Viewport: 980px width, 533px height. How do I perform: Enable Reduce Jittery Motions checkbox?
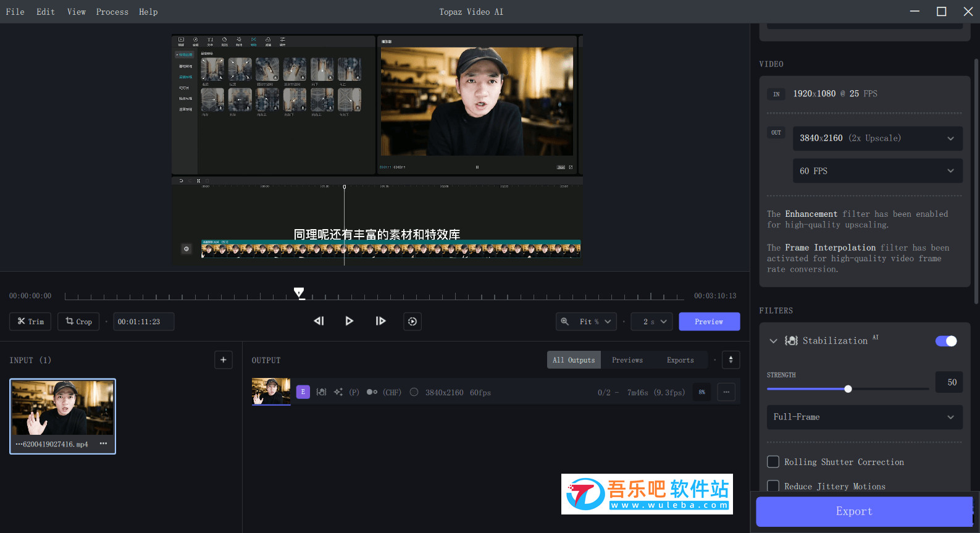coord(773,486)
